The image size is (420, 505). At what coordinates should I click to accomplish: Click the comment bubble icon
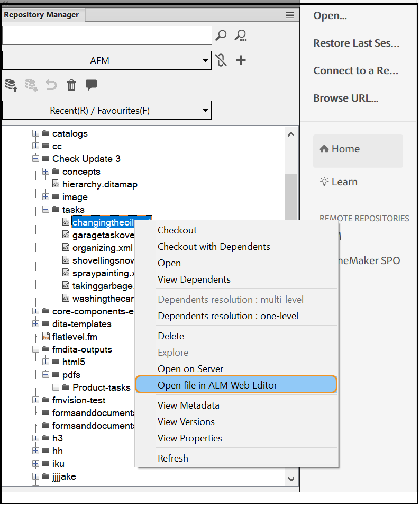coord(91,85)
